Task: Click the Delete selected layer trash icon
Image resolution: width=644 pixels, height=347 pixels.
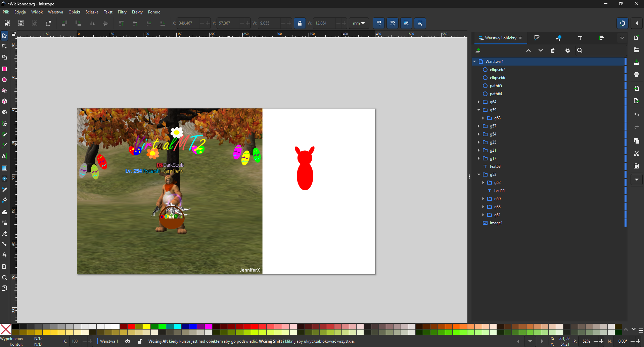Action: [553, 50]
